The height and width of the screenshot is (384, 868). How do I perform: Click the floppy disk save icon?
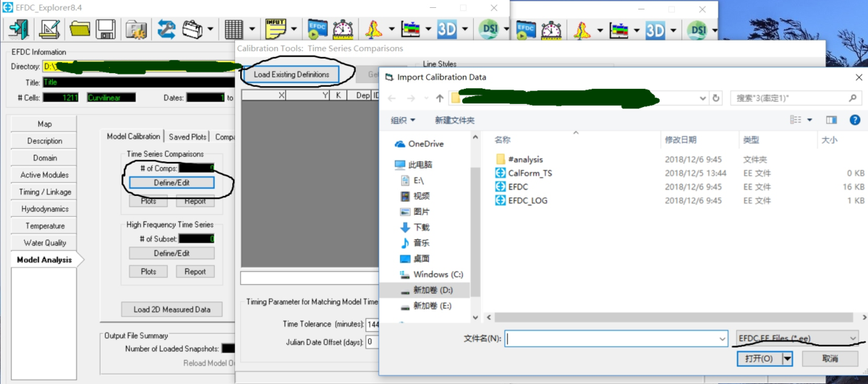(x=106, y=29)
